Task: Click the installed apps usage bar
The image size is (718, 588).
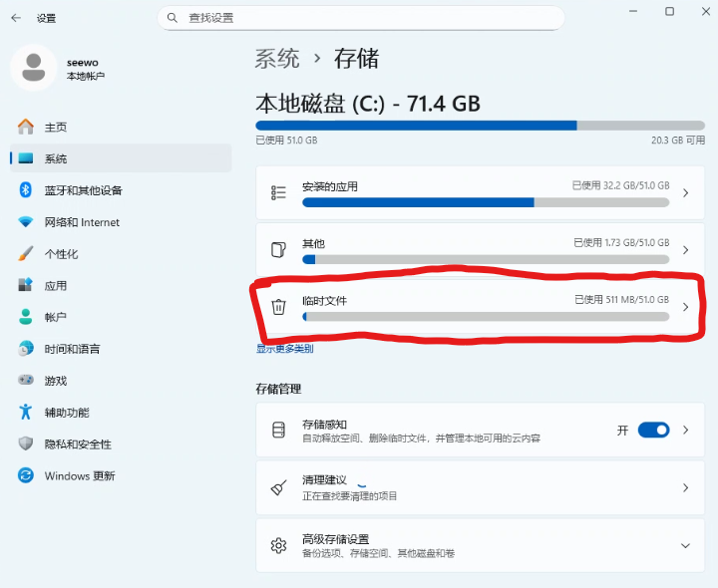Action: pos(486,202)
